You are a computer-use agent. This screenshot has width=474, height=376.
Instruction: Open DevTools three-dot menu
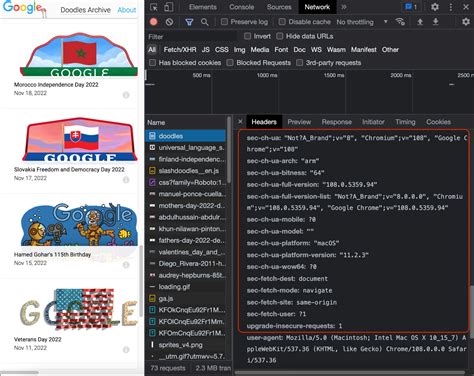point(451,7)
